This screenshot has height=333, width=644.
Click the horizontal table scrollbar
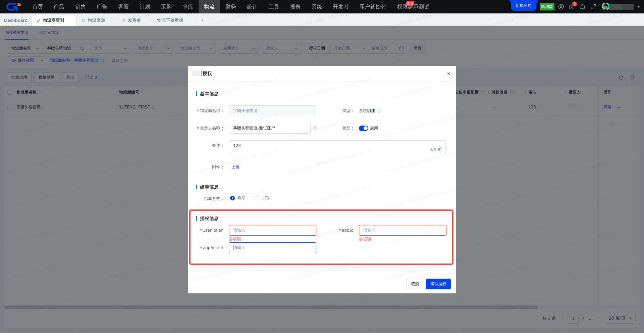click(271, 307)
